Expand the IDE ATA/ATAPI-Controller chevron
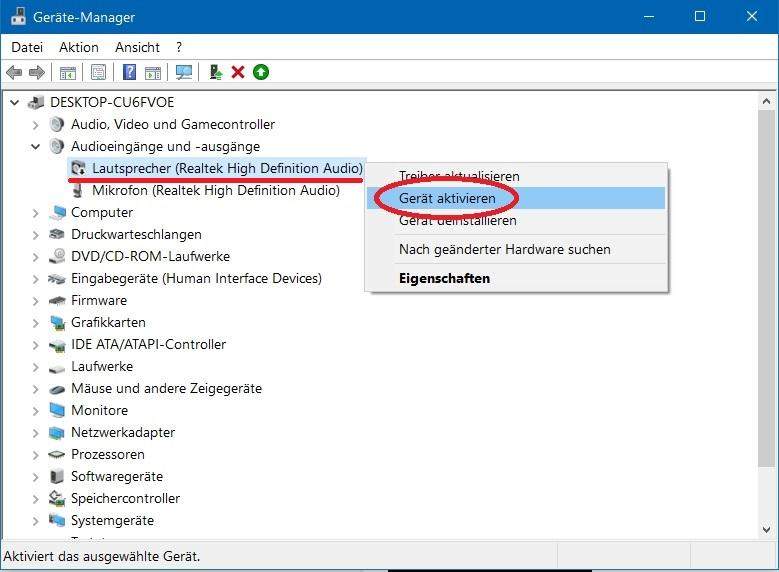Screen dimensions: 779x572 (x=35, y=345)
